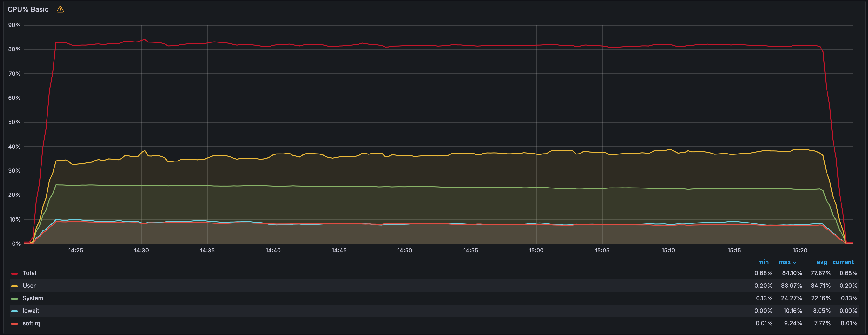Click the softirq series color swatch
Screen dimensions: 868x335
tap(14, 323)
